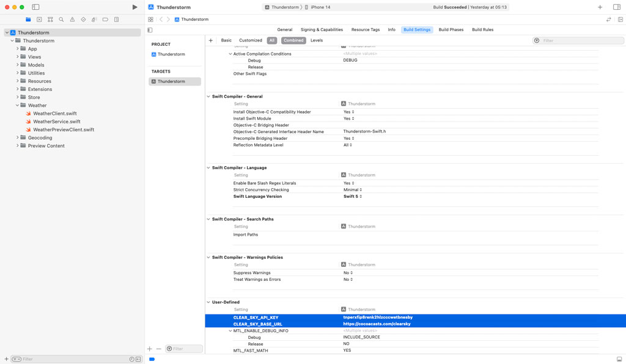Select the Customized settings filter
The height and width of the screenshot is (364, 626).
coord(249,40)
